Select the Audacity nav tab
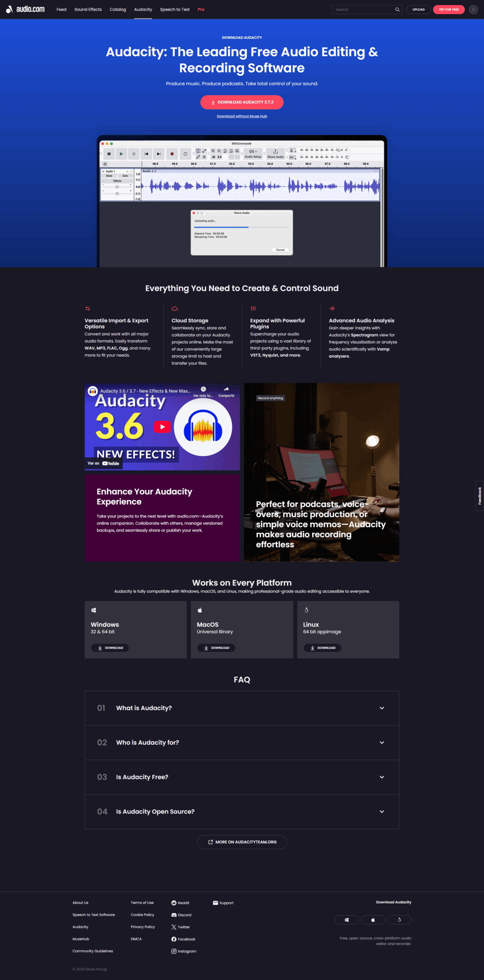484x980 pixels. point(143,10)
